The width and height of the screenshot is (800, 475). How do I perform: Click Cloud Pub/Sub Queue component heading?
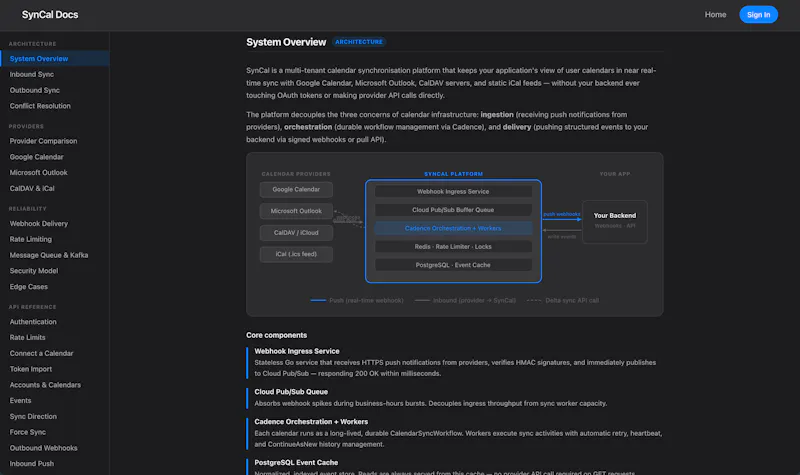(291, 392)
